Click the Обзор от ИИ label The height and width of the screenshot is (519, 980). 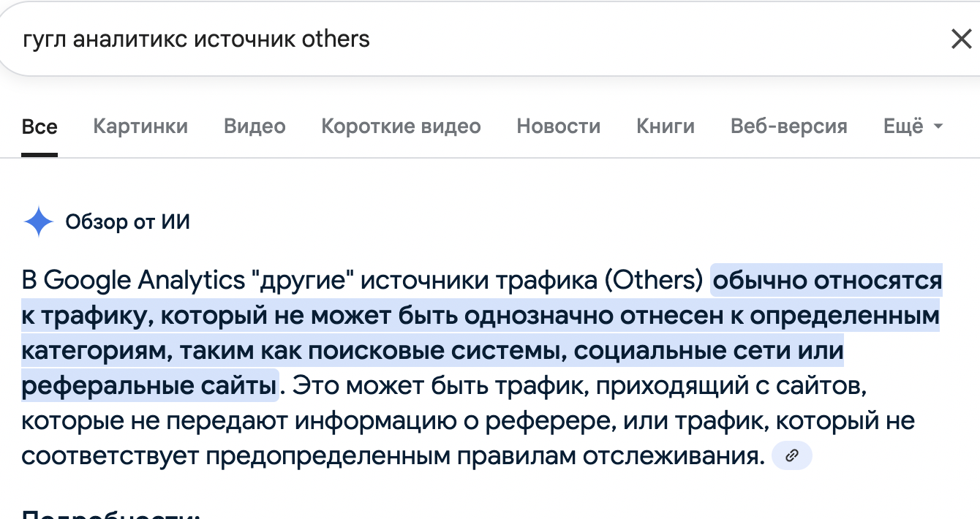coord(128,221)
